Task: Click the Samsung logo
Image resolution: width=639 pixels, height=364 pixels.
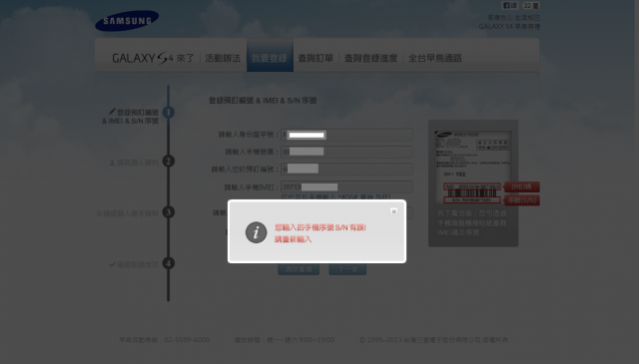Action: 127,21
